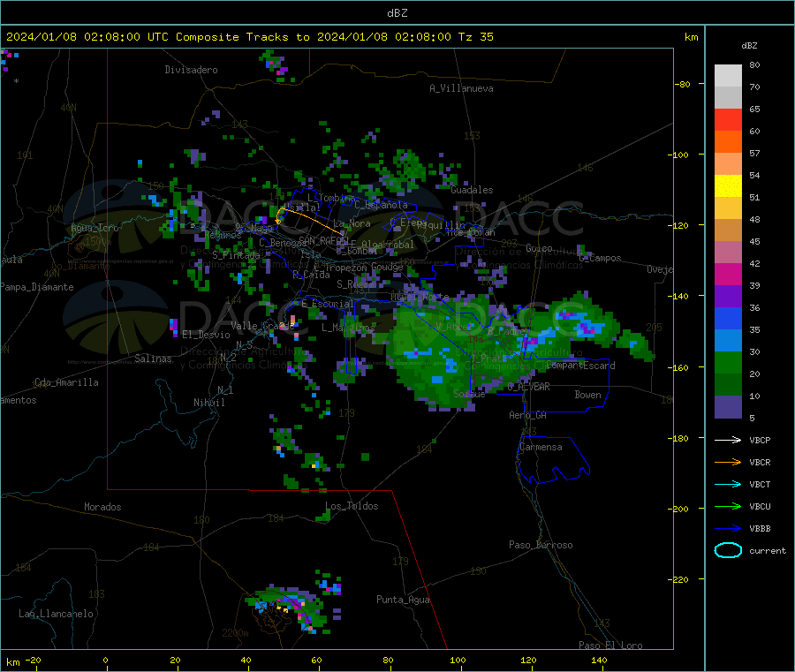This screenshot has height=672, width=795.
Task: Click the -20 km tick on bottom axis
Action: 34,660
